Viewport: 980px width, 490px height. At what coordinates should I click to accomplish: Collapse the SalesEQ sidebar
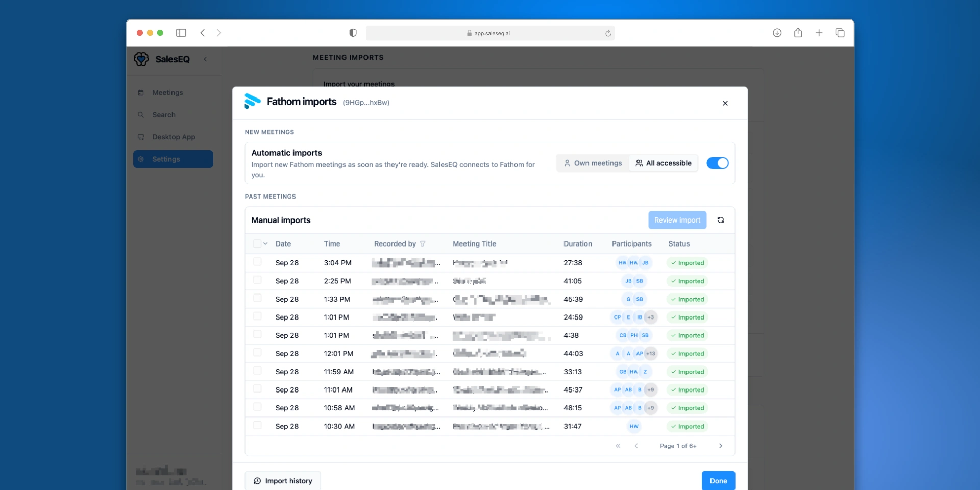coord(206,59)
